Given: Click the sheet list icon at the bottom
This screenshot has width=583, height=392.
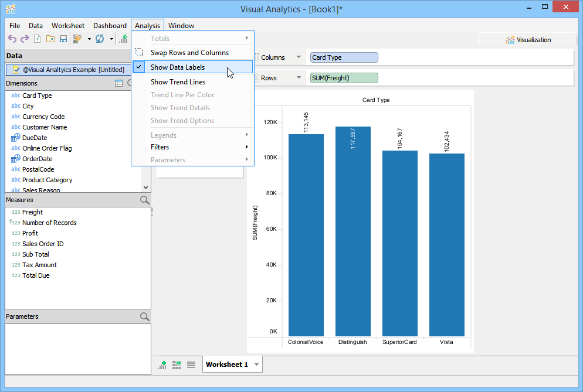Looking at the screenshot, I should coord(191,365).
